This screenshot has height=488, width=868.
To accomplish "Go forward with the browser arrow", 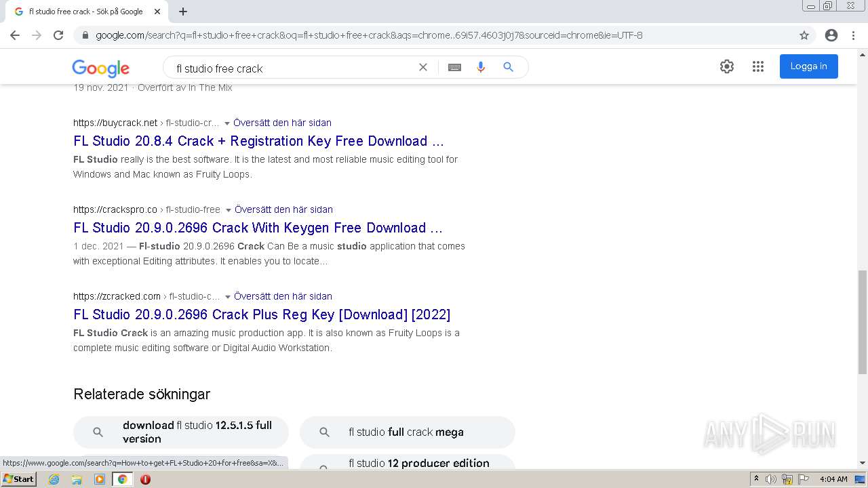I will [37, 35].
